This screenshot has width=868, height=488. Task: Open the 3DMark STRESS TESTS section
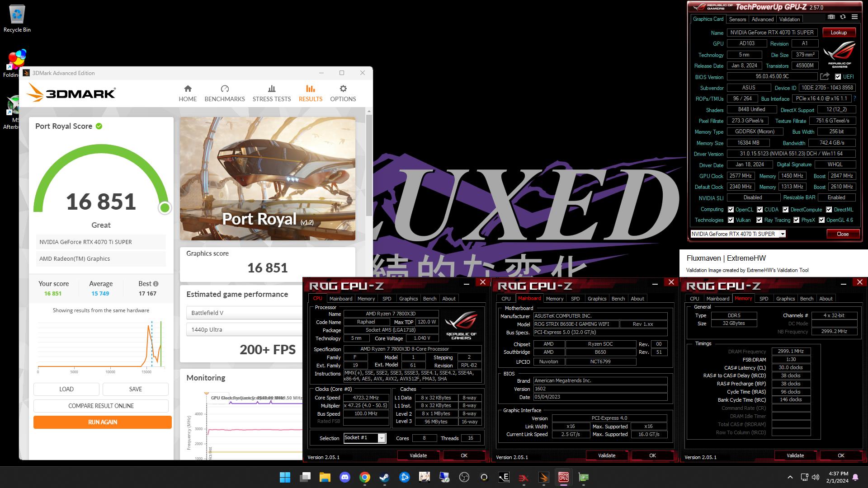tap(272, 94)
